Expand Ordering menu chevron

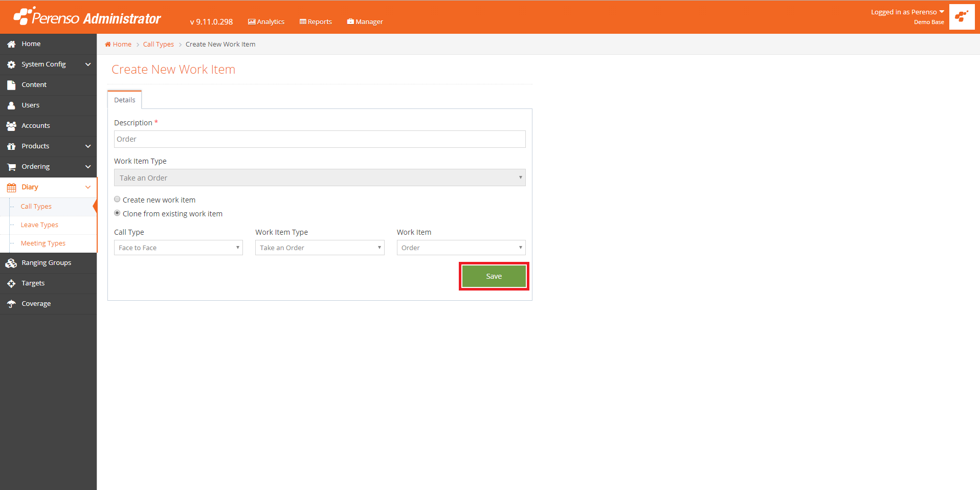pyautogui.click(x=88, y=167)
